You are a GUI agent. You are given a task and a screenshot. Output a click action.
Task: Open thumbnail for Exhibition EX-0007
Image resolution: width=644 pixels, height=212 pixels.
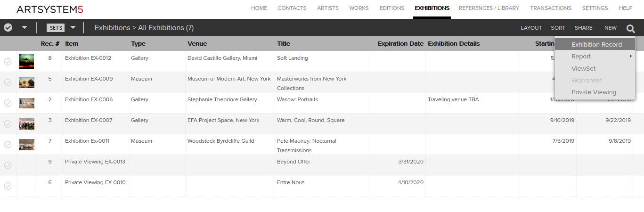[26, 124]
